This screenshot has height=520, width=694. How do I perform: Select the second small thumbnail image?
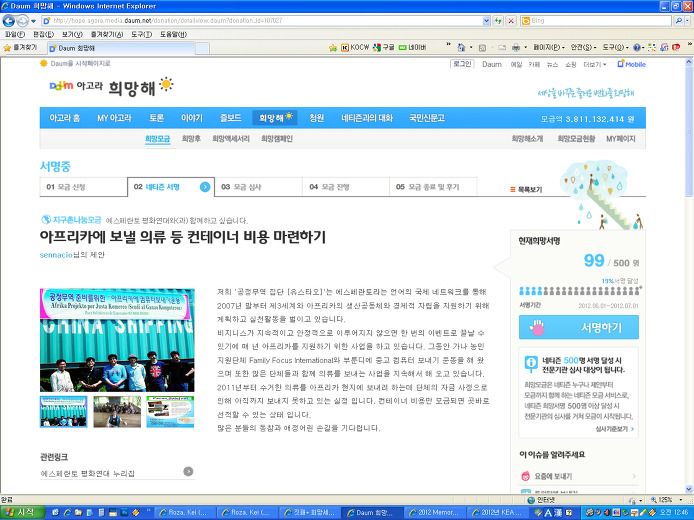(x=117, y=412)
